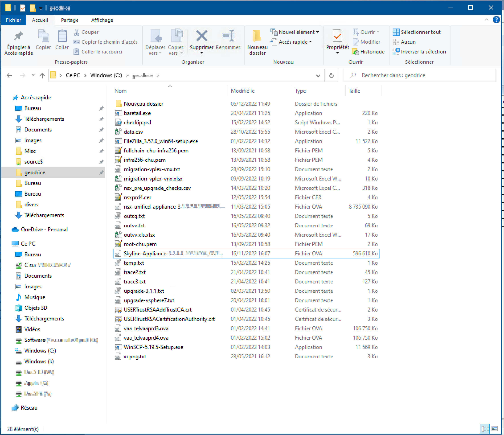
Task: Click the Nouveau dossier ribbon icon
Action: coord(257,37)
